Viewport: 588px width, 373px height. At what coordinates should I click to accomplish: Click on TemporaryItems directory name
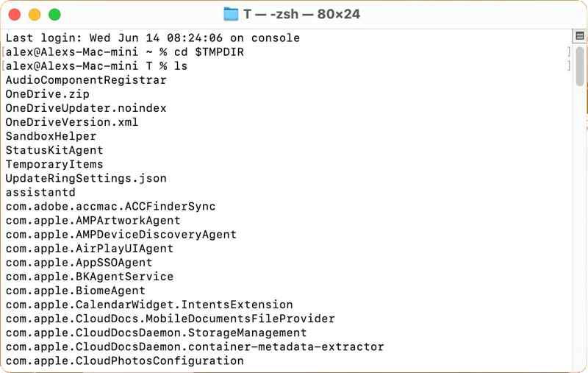54,164
